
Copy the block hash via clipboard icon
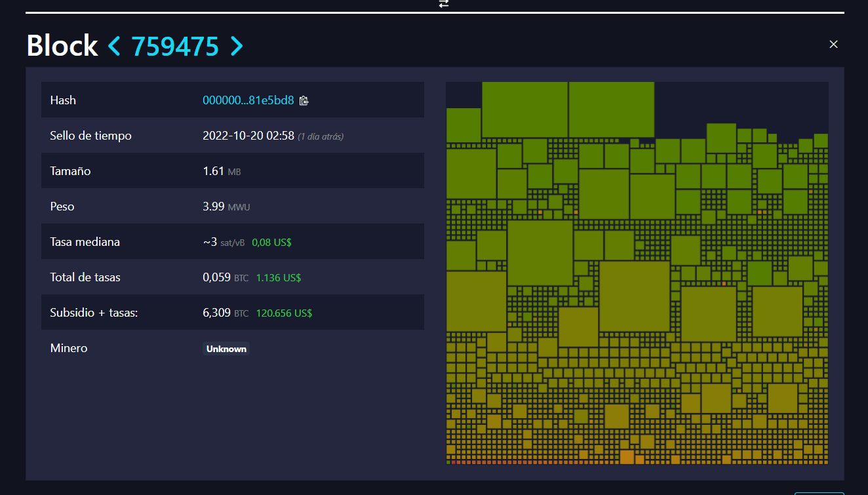point(304,101)
